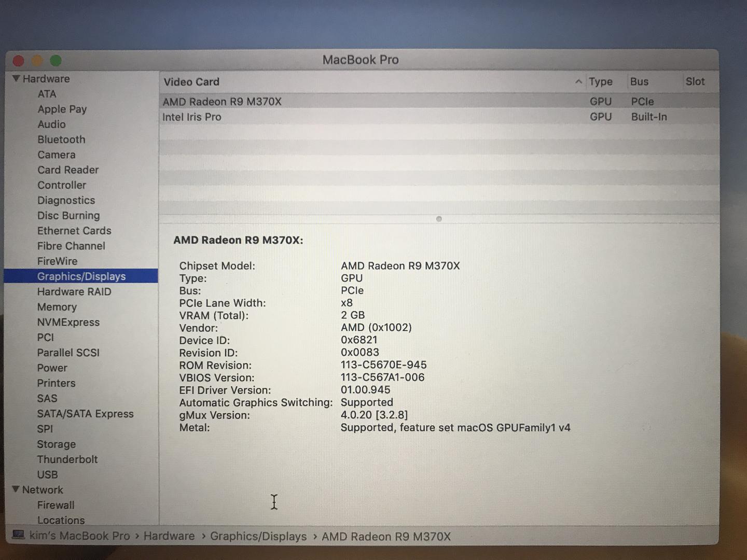Screen dimensions: 747x560
Task: Select Locations under Network
Action: (x=61, y=520)
